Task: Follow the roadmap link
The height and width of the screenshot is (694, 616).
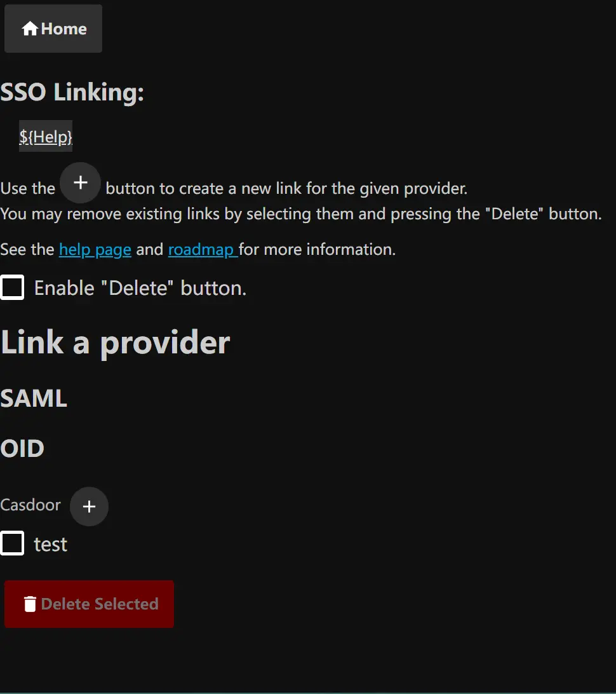Action: (x=202, y=250)
